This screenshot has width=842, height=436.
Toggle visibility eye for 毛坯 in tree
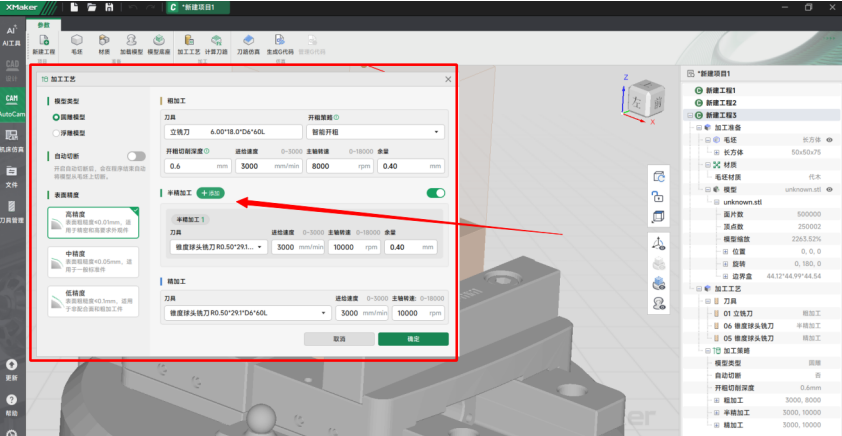(x=829, y=140)
